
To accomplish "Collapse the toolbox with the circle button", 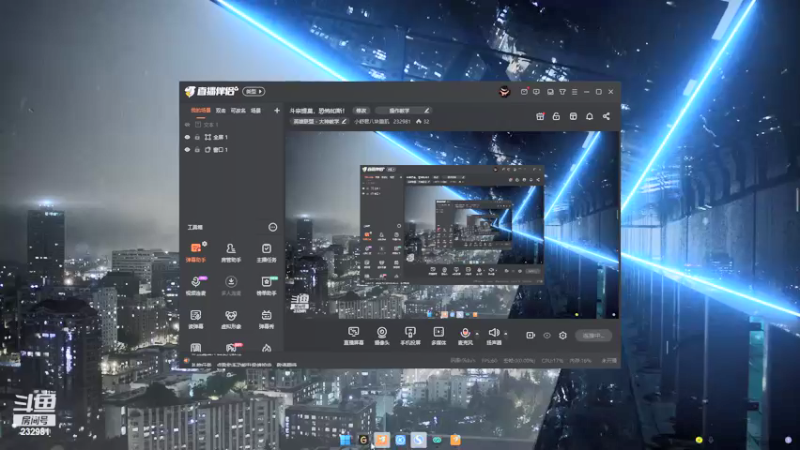I will 272,227.
